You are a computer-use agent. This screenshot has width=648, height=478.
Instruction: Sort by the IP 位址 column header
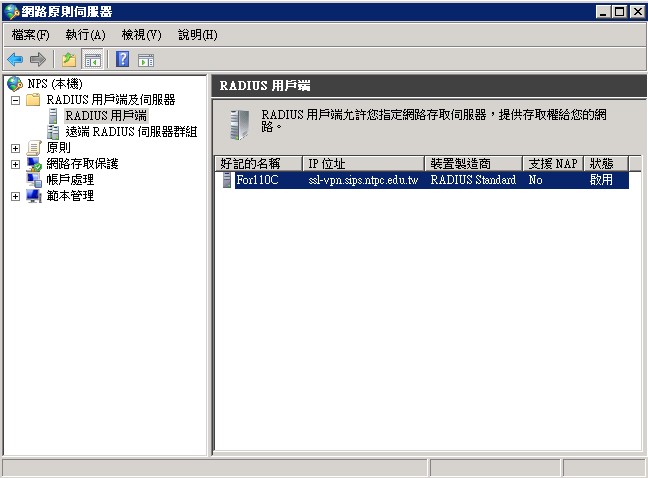pyautogui.click(x=364, y=164)
